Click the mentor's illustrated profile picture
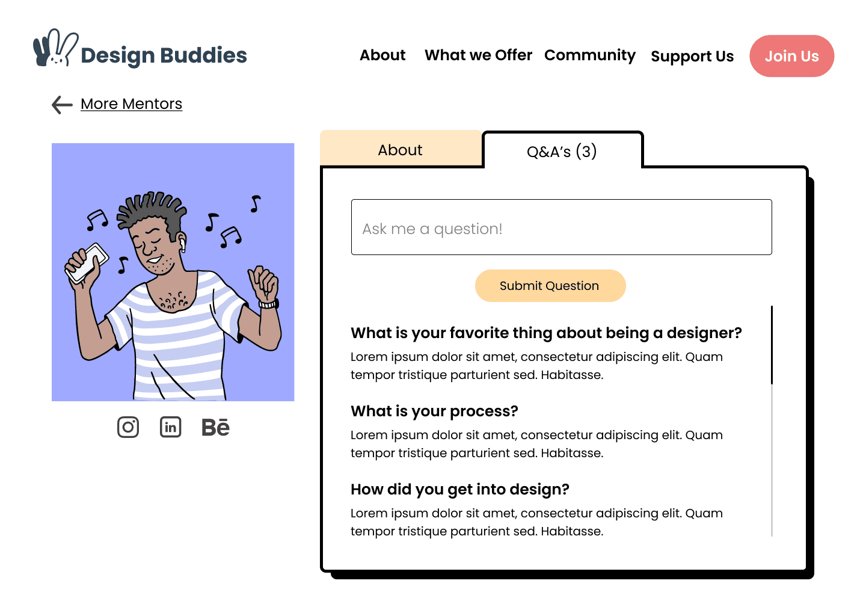The image size is (866, 616). (x=173, y=272)
